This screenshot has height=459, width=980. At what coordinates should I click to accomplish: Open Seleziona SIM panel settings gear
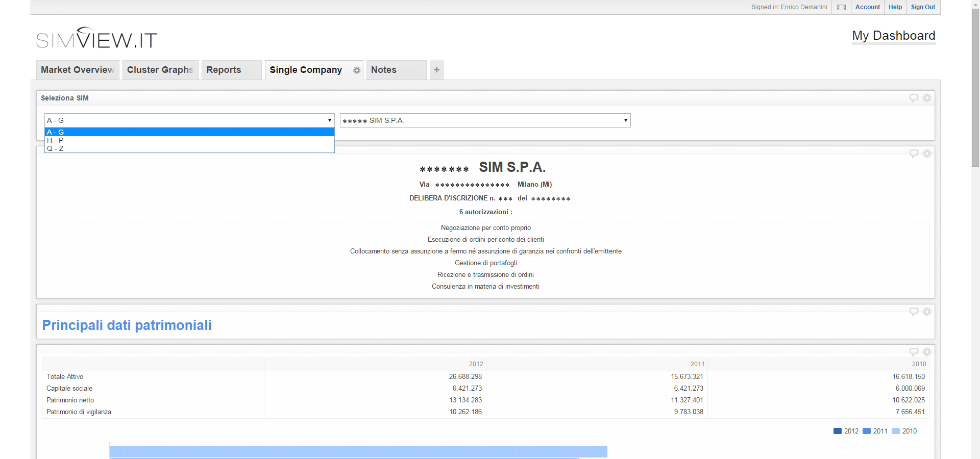point(927,98)
